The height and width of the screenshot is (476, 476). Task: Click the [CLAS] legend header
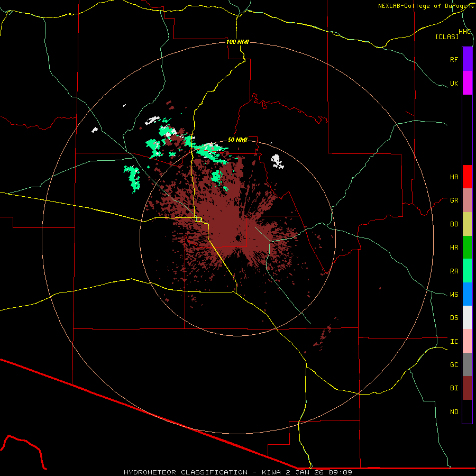pyautogui.click(x=447, y=36)
